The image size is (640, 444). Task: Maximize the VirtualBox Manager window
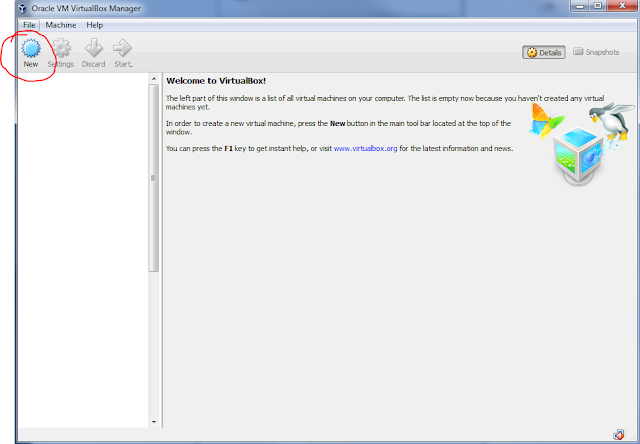click(598, 6)
